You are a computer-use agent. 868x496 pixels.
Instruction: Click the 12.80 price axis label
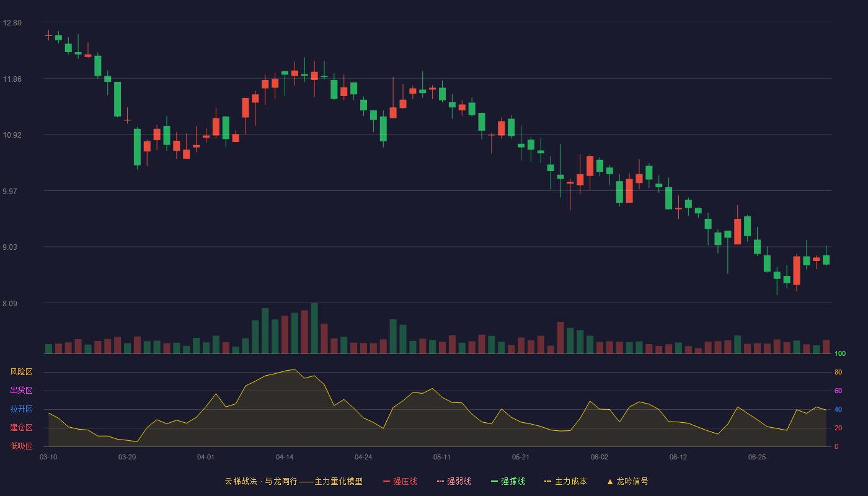[12, 23]
